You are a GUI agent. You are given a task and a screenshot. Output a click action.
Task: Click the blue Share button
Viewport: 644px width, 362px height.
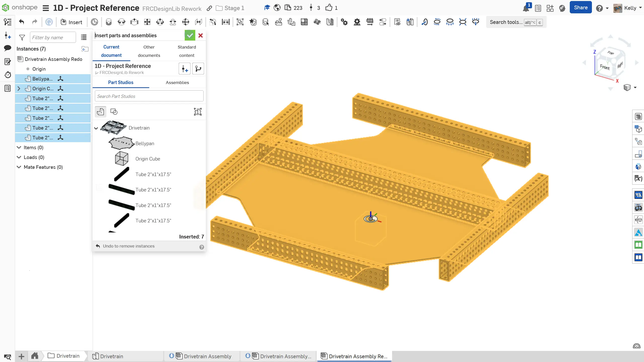click(x=581, y=8)
